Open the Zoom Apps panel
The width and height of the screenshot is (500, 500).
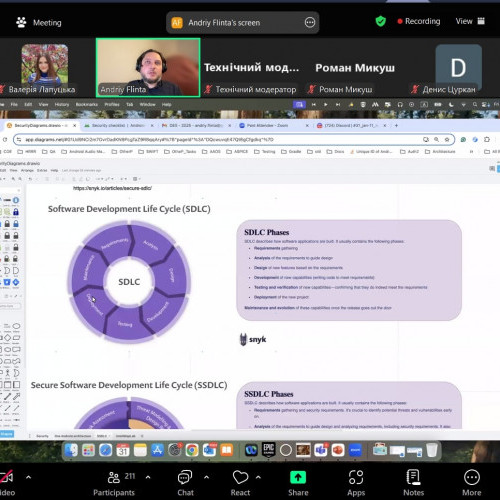point(356,482)
